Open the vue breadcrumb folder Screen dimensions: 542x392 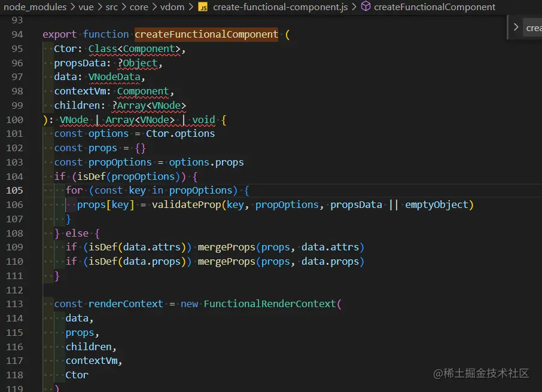point(86,7)
